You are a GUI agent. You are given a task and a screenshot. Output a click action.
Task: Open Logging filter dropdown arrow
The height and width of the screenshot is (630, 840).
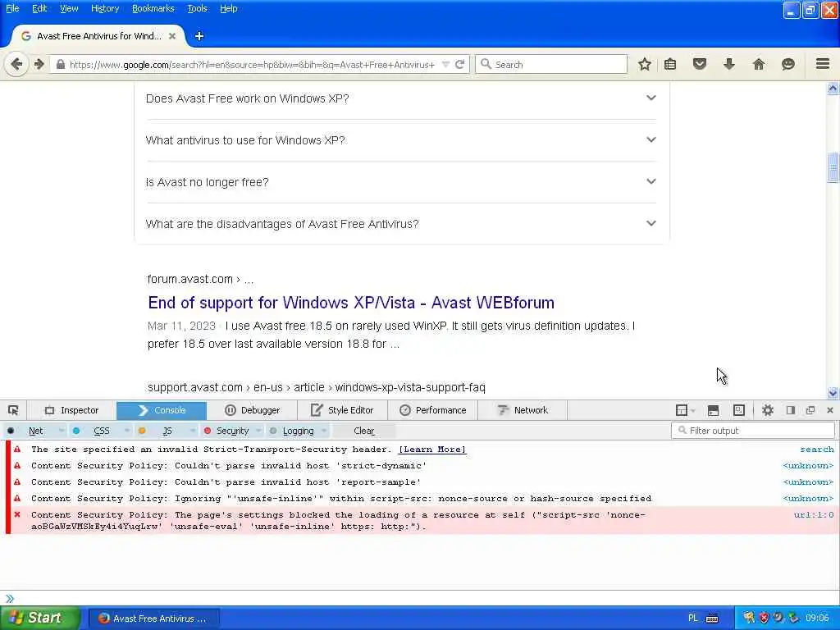[325, 431]
